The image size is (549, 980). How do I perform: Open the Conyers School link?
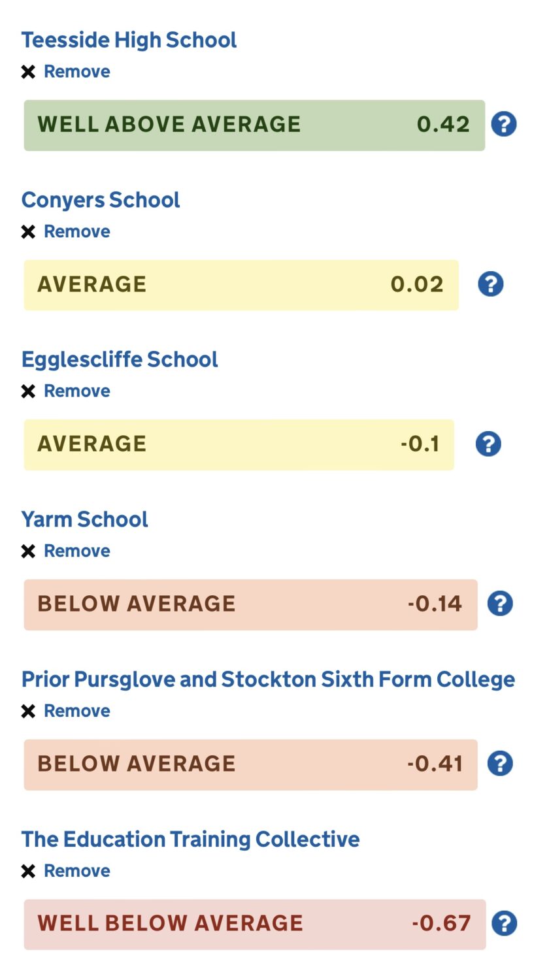pyautogui.click(x=101, y=200)
